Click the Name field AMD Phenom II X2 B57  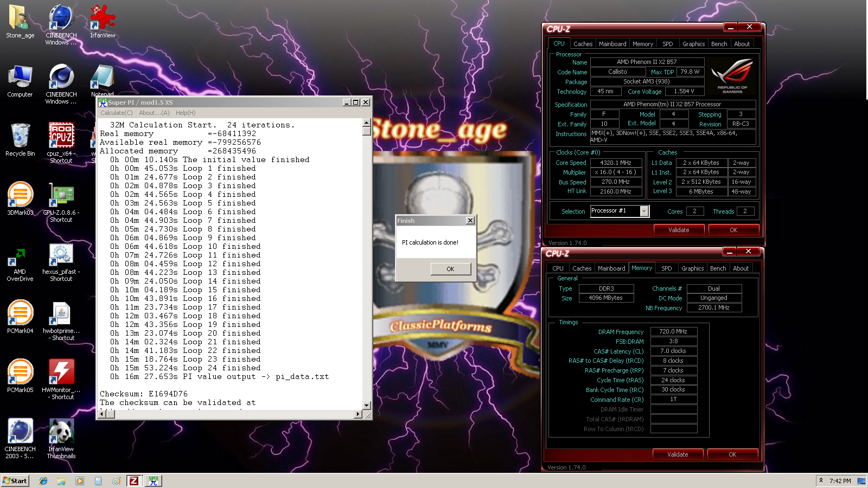pyautogui.click(x=647, y=62)
